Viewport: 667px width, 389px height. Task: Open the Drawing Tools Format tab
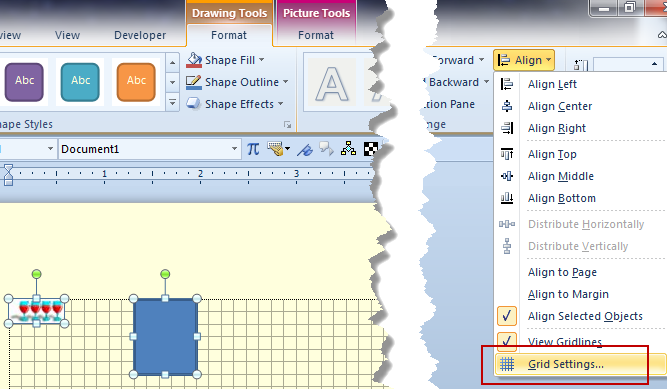pos(229,35)
